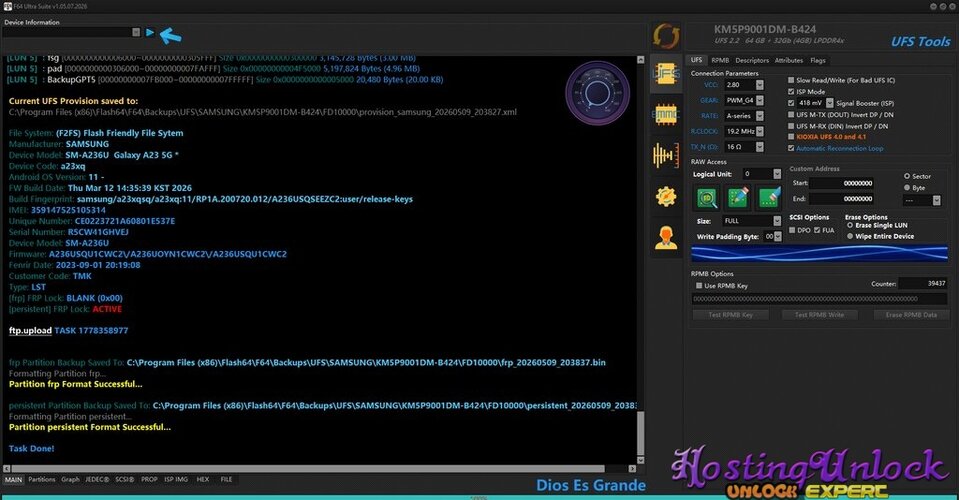Switch to the Descriptors tab
959x500 pixels.
pyautogui.click(x=752, y=61)
